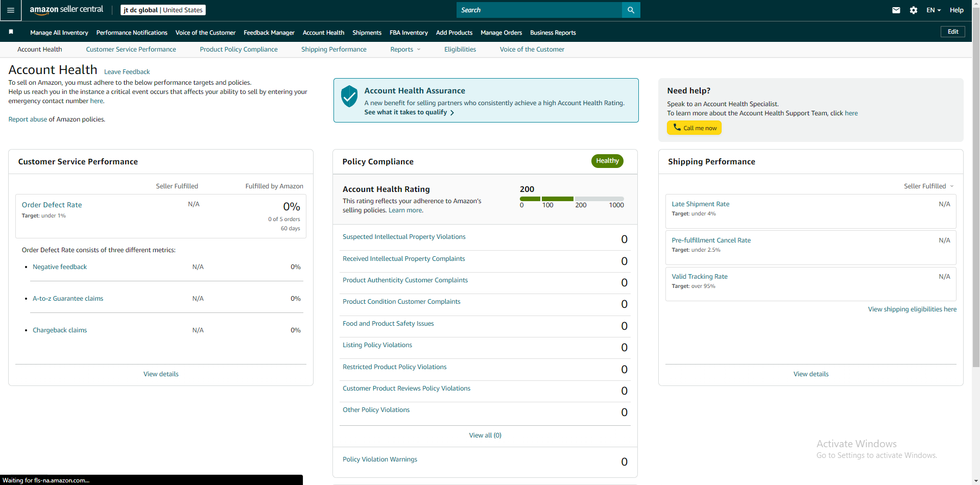The height and width of the screenshot is (485, 980).
Task: Click Learn more about Account Health Rating
Action: (405, 210)
